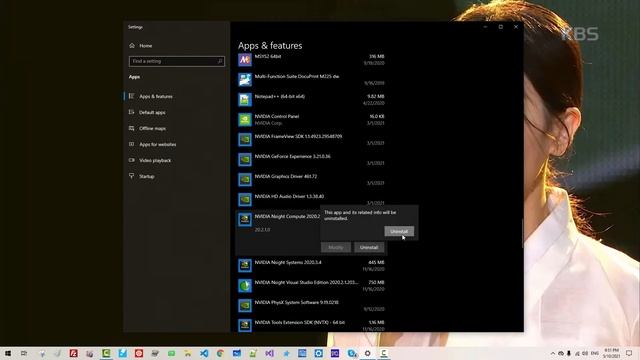The height and width of the screenshot is (360, 640).
Task: Click the search magnifier icon
Action: pyautogui.click(x=220, y=61)
